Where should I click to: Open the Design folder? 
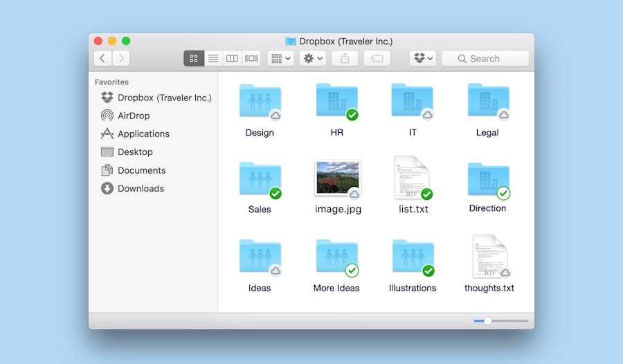(260, 101)
